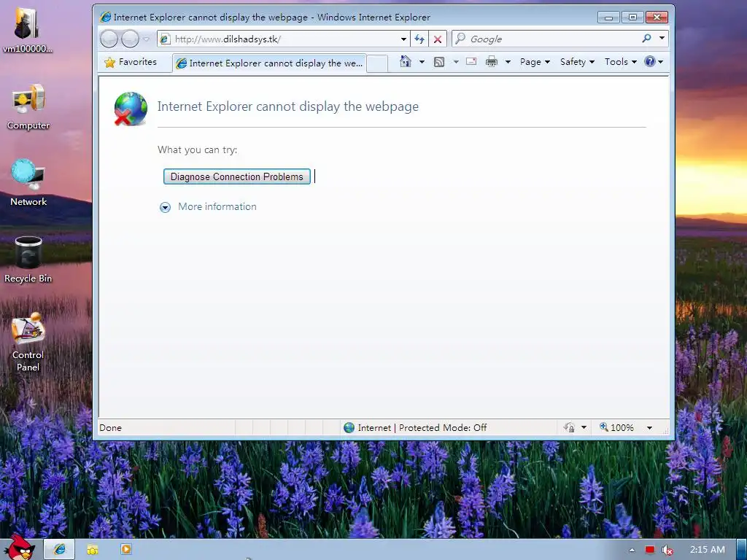Viewport: 747px width, 560px height.
Task: Minimize the Internet Explorer window
Action: click(x=608, y=17)
